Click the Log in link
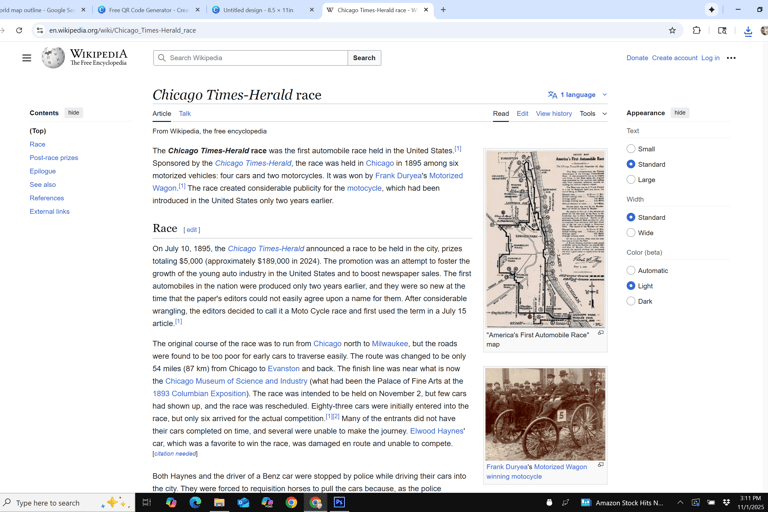The width and height of the screenshot is (768, 512). point(710,58)
